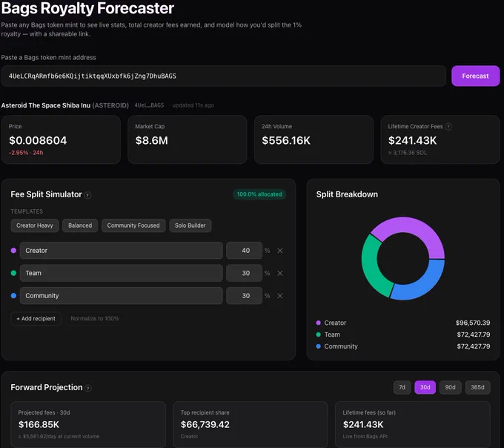504x448 pixels.
Task: Click the $556.16K 24h volume value
Action: (286, 140)
